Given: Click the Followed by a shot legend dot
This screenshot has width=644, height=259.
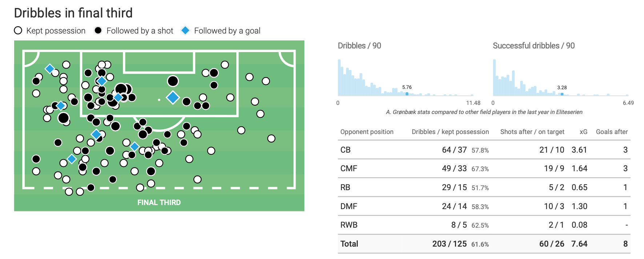Looking at the screenshot, I should point(98,31).
